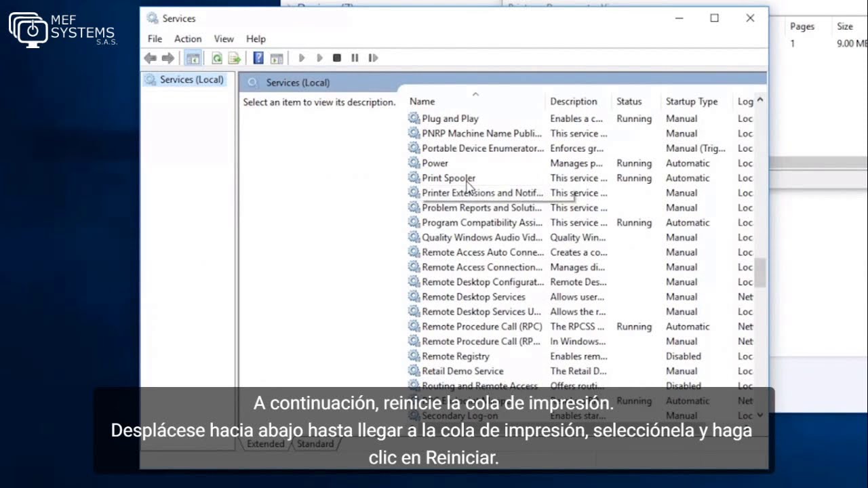The width and height of the screenshot is (868, 488).
Task: Click the Properties pane toolbar icon
Action: point(277,58)
